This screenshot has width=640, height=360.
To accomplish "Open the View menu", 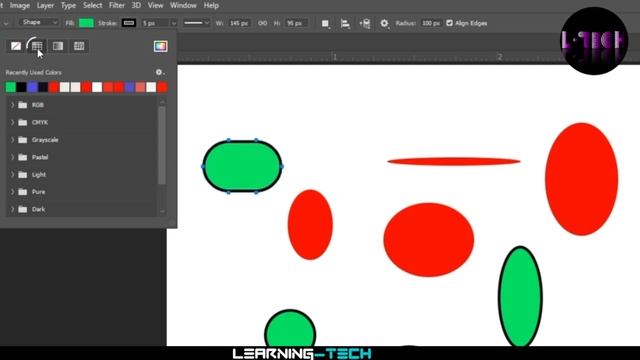I will coord(155,5).
